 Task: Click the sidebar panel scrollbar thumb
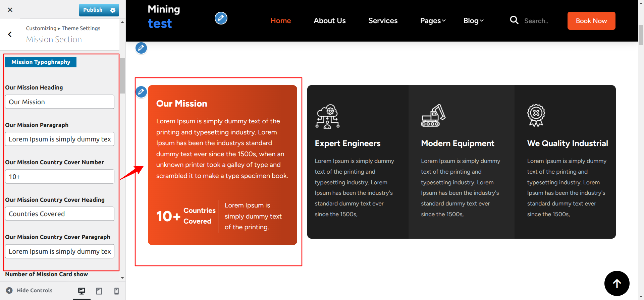pyautogui.click(x=122, y=75)
